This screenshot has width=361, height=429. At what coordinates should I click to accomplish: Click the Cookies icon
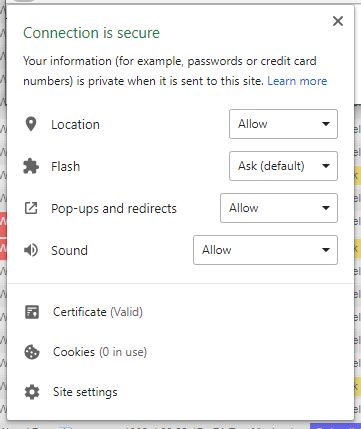coord(32,352)
